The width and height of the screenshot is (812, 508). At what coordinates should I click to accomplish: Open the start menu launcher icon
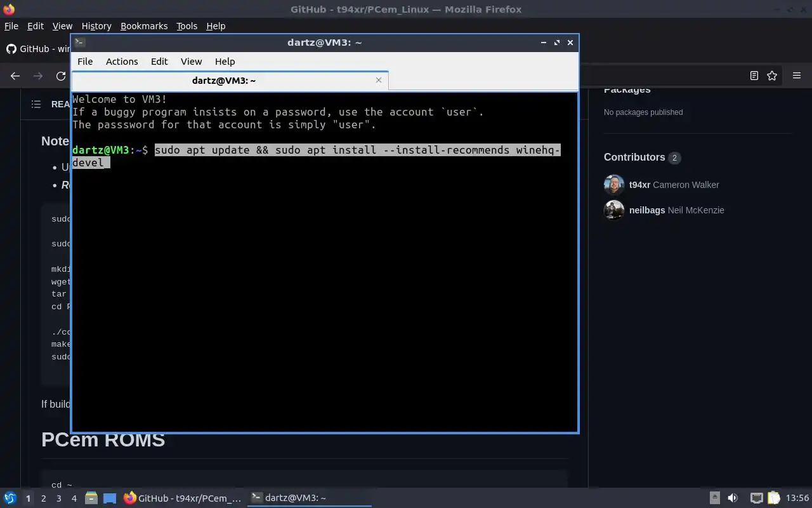10,498
